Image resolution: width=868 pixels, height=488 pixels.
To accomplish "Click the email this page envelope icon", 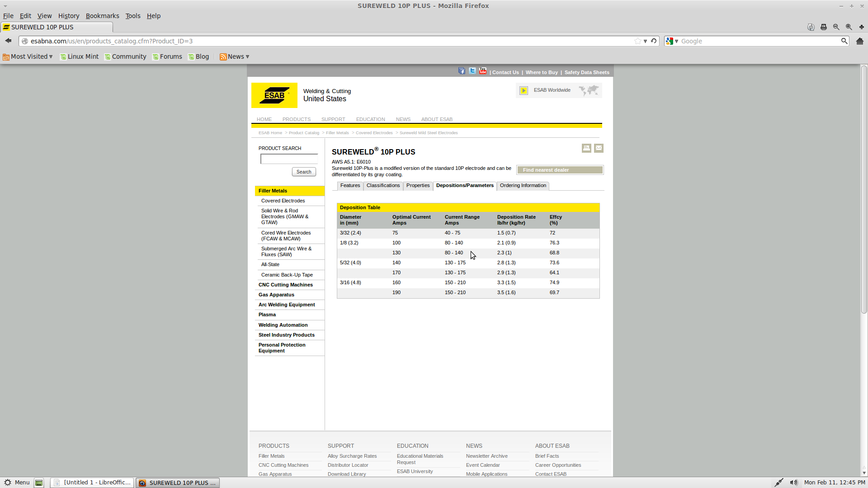I will point(599,148).
